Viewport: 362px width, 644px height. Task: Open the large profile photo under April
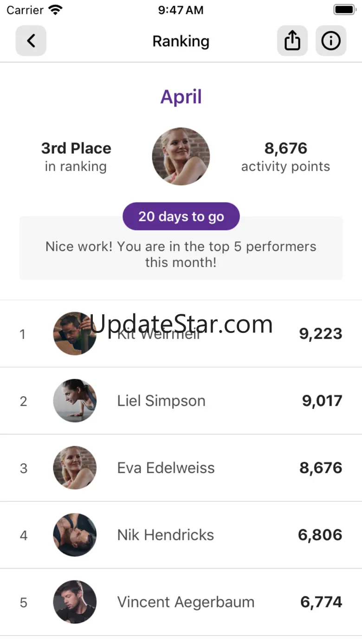(x=181, y=156)
